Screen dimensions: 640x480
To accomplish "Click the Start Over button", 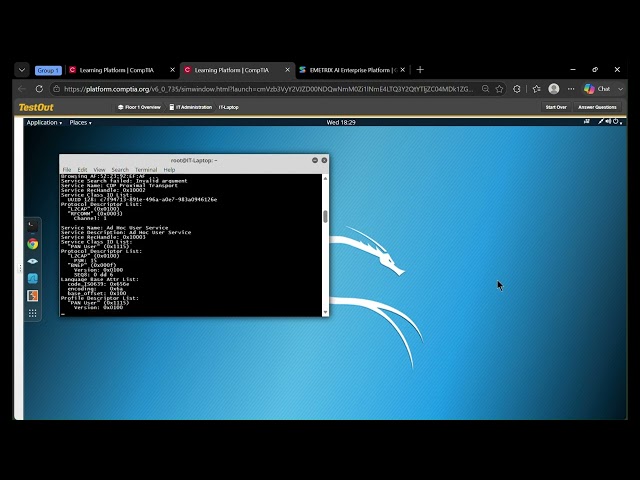I will coord(556,107).
